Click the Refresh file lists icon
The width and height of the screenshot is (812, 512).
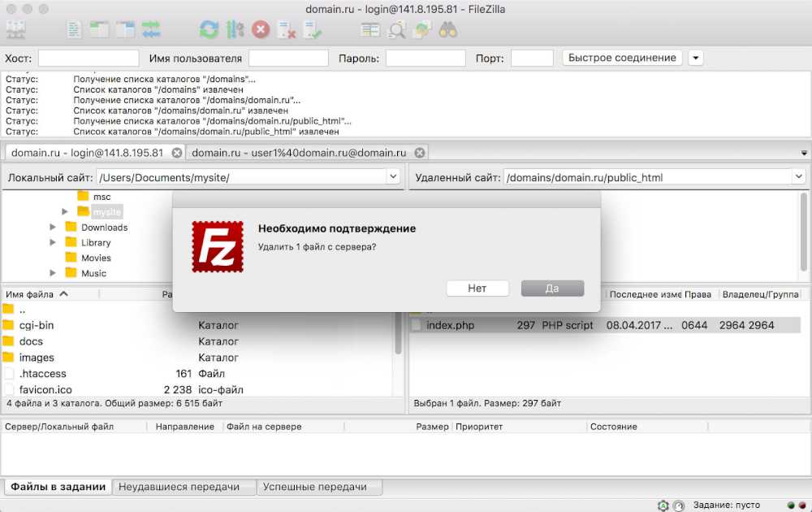(x=209, y=30)
